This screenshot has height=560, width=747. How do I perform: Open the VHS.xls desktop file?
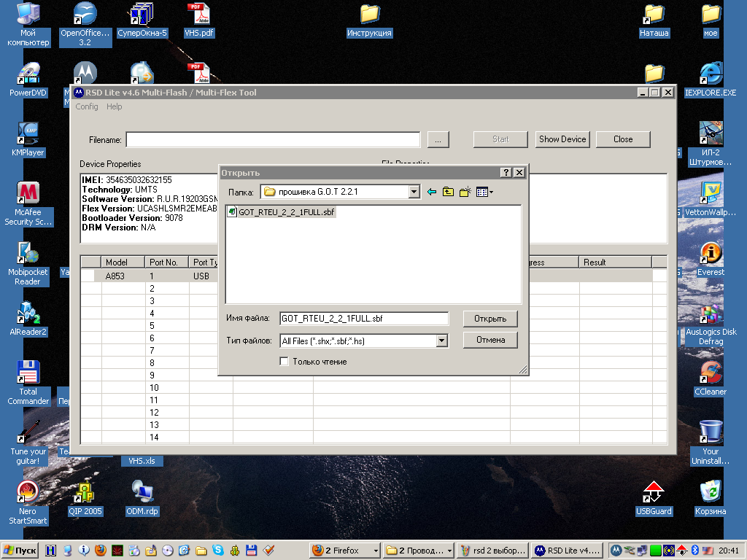point(142,461)
